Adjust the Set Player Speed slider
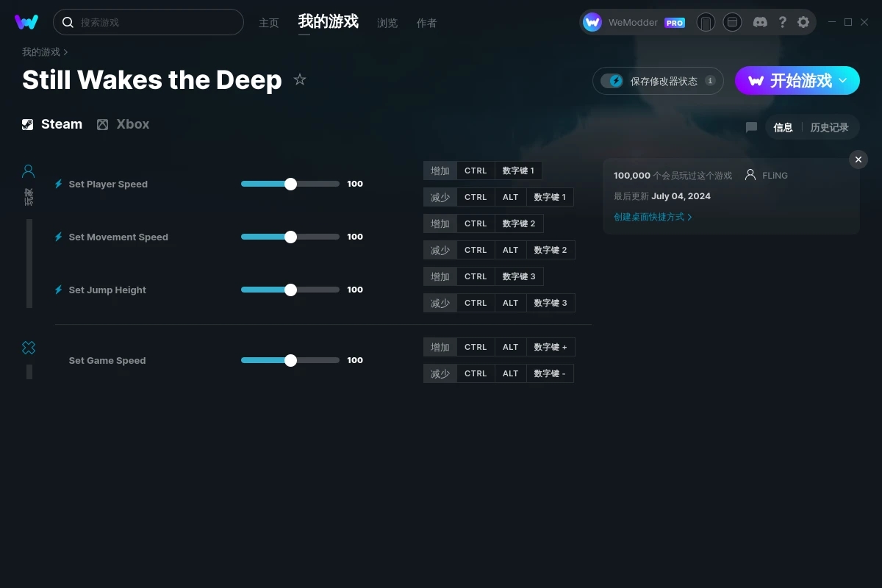 290,184
